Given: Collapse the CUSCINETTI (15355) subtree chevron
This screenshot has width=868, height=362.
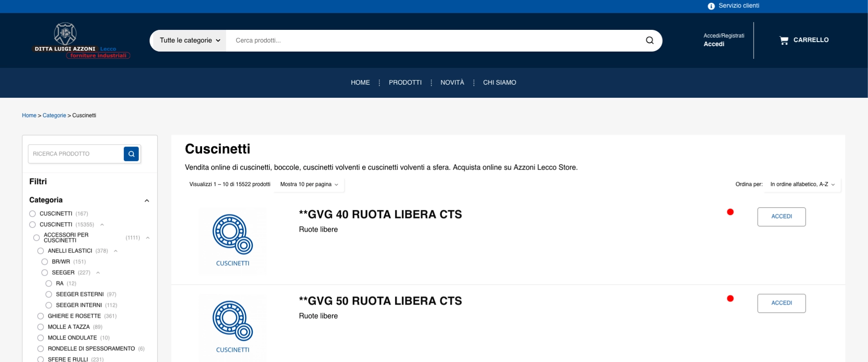Looking at the screenshot, I should tap(102, 224).
